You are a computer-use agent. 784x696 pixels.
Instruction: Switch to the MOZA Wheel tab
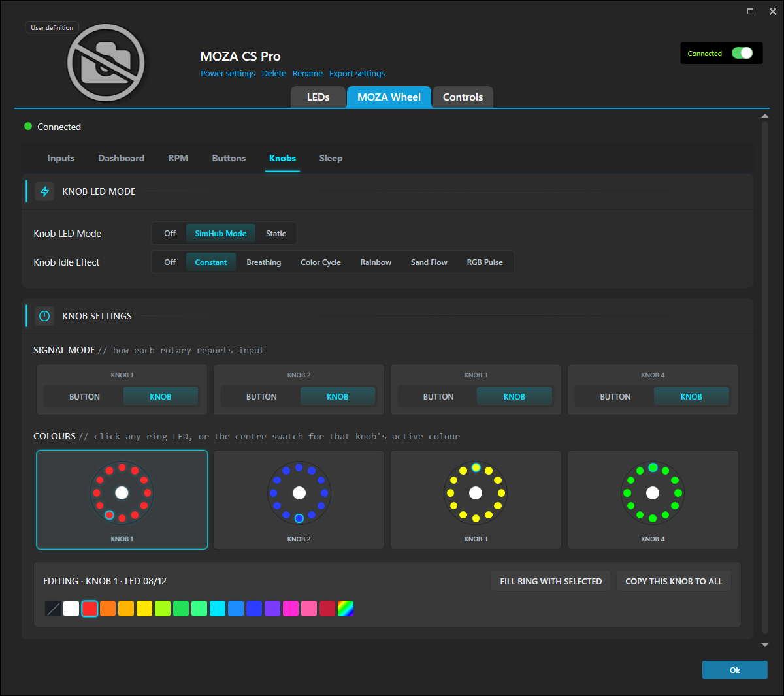coord(389,97)
